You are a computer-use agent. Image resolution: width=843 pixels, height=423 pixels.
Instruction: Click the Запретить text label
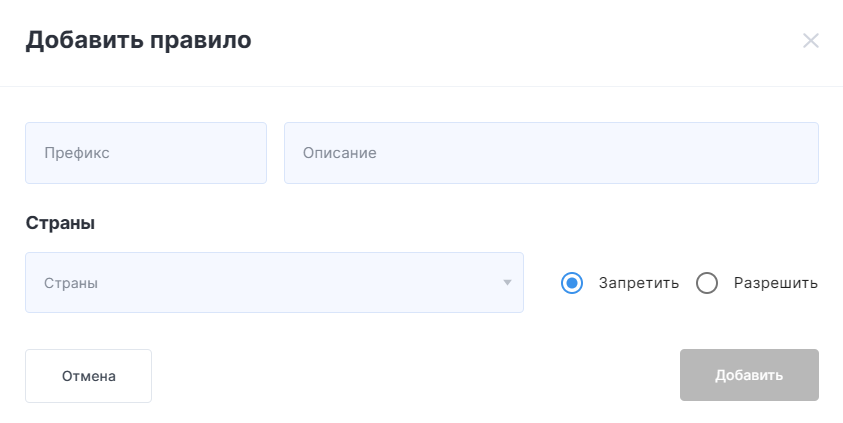click(639, 283)
